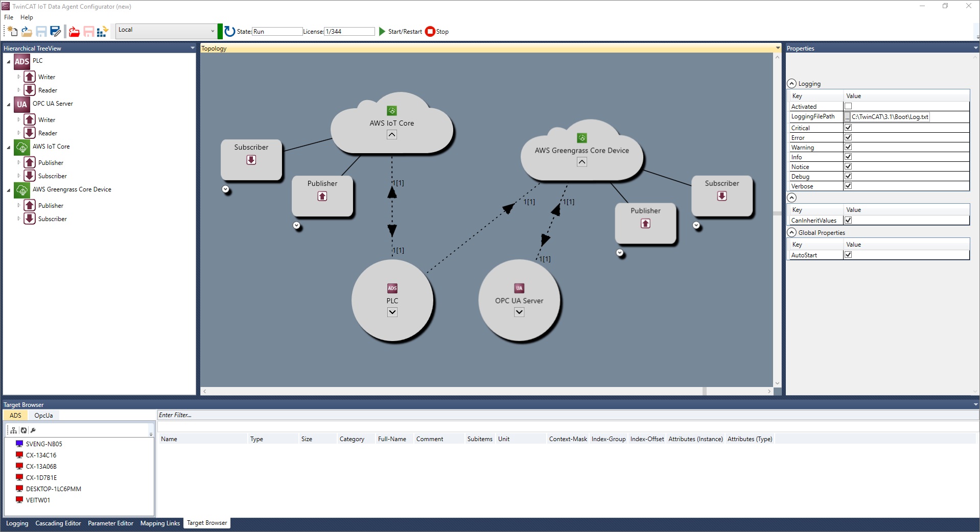Click down-arrow icon on IoT Core Subscriber node
Screen dimensions: 980x532
coord(251,160)
